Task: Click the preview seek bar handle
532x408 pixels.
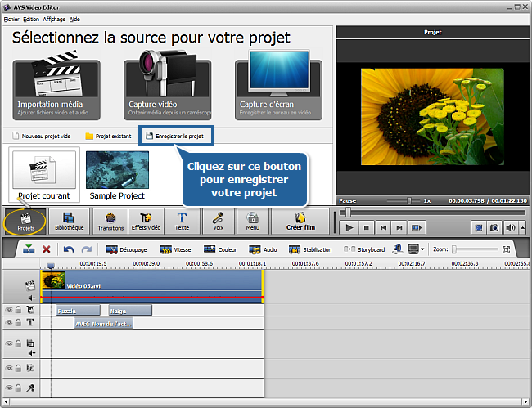Action: 348,213
